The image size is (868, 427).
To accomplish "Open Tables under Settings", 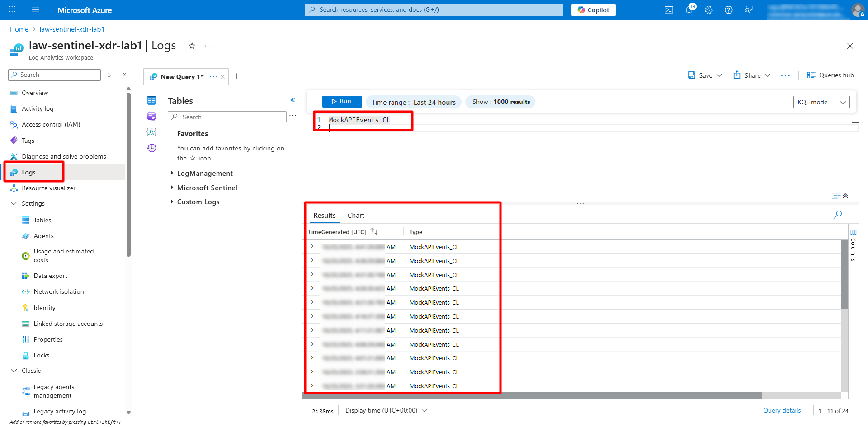I will click(x=42, y=220).
